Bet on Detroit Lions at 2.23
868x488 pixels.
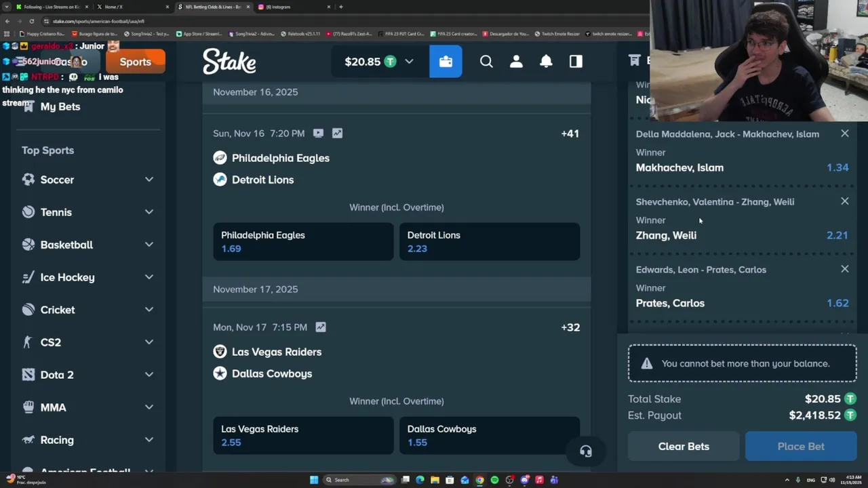click(490, 242)
